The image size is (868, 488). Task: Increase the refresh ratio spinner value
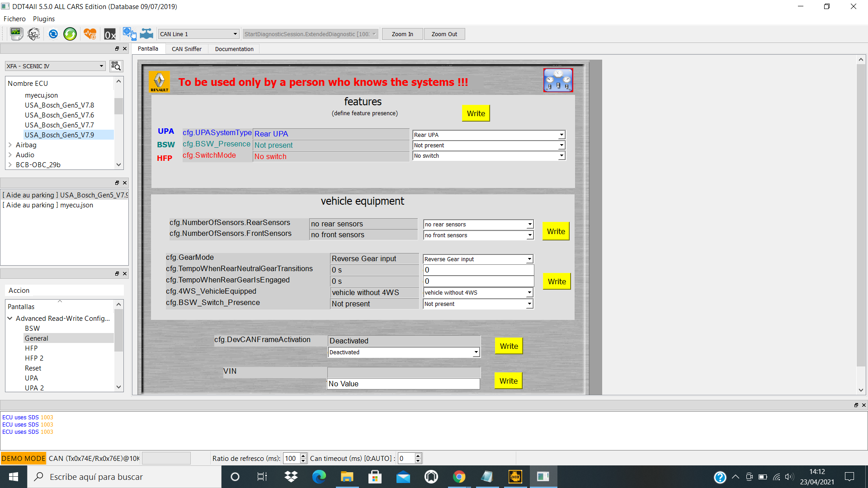pos(303,455)
